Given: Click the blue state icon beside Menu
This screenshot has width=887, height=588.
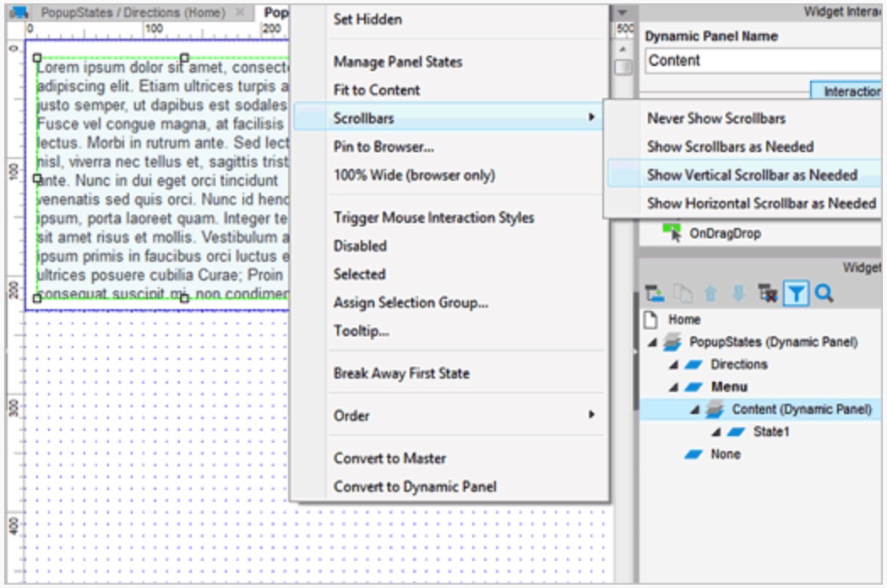Looking at the screenshot, I should pyautogui.click(x=694, y=387).
